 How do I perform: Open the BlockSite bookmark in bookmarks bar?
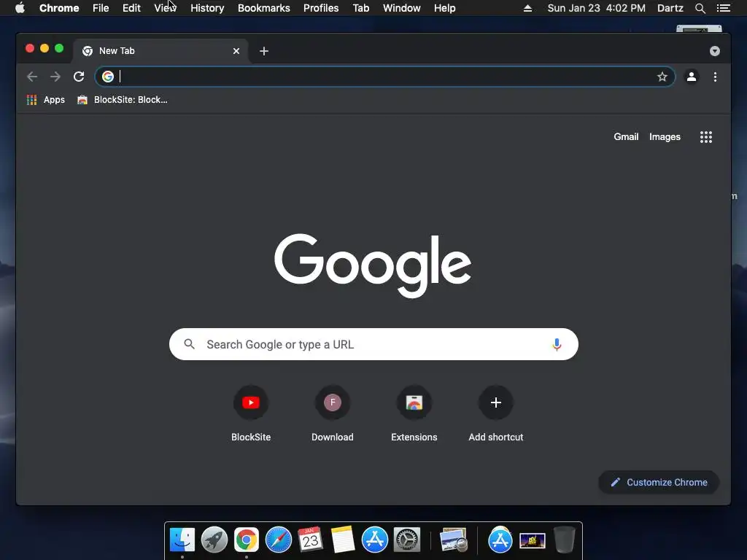[x=123, y=99]
